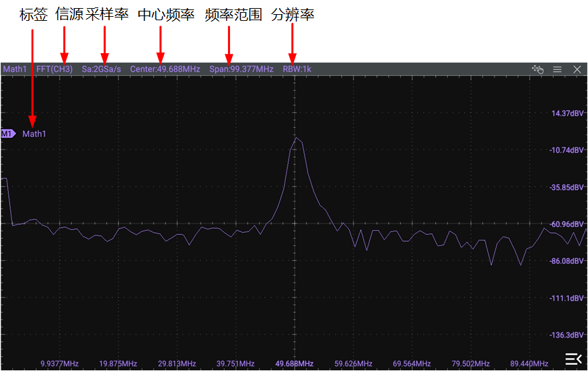Click the -10.74dBV vertical scale label
Viewport: 588px width, 371px height.
(x=566, y=150)
